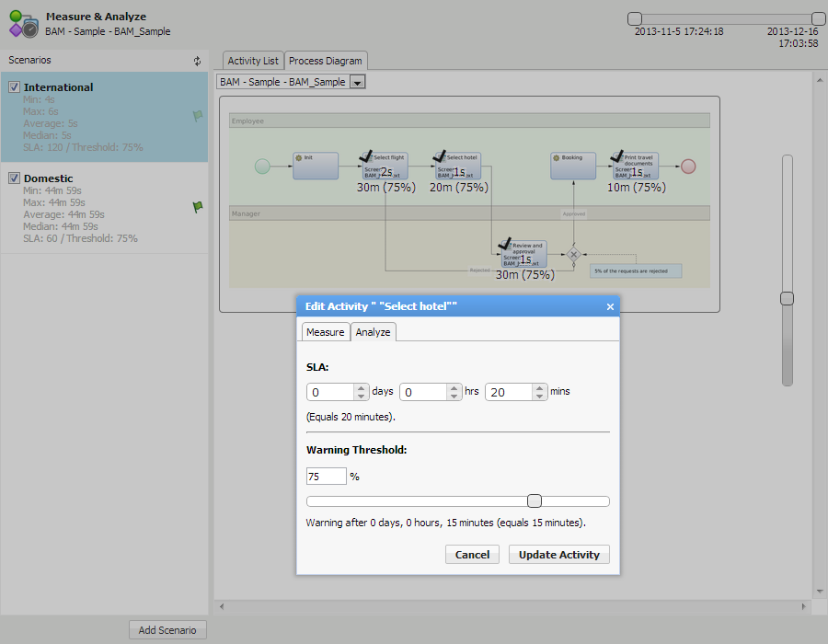Increase SLA minutes with up arrow
Viewport: 828px width, 644px height.
(x=539, y=388)
